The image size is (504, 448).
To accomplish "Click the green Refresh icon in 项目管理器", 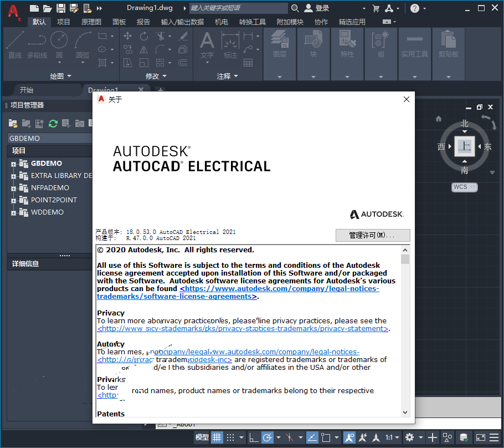I will [53, 123].
